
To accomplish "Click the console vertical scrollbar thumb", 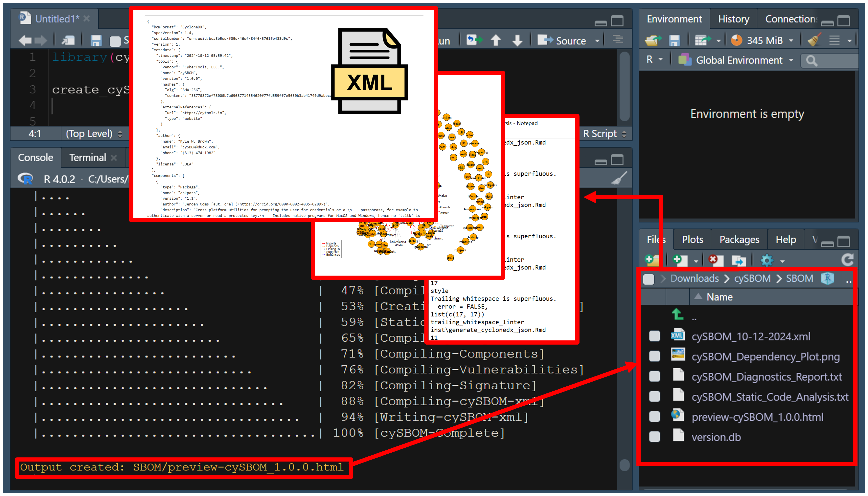I will [624, 465].
